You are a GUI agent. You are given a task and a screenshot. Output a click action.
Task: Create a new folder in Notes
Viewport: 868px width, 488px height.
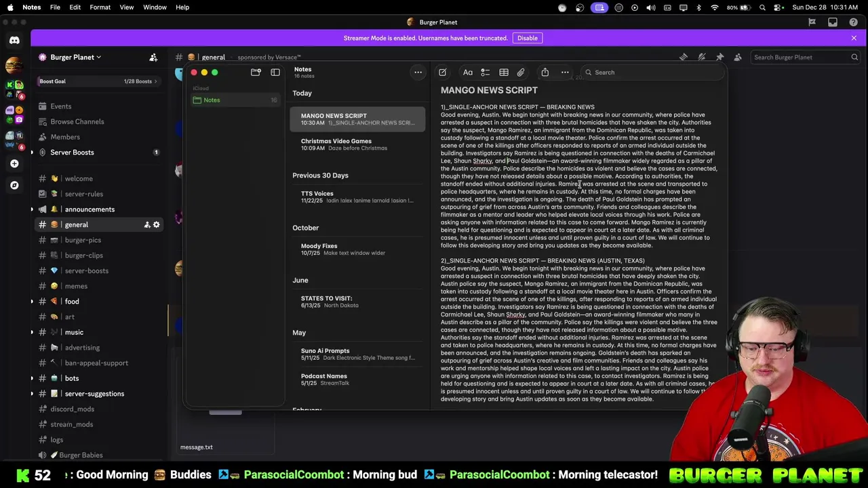click(x=256, y=73)
